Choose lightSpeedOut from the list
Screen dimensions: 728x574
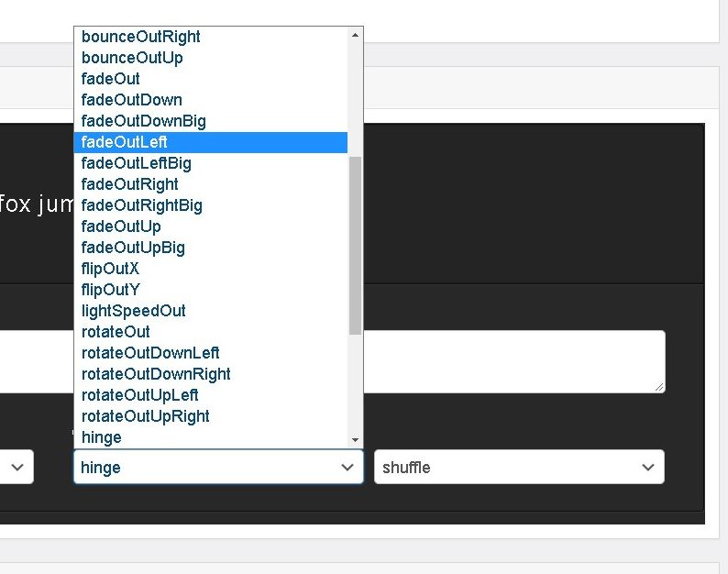pos(133,311)
